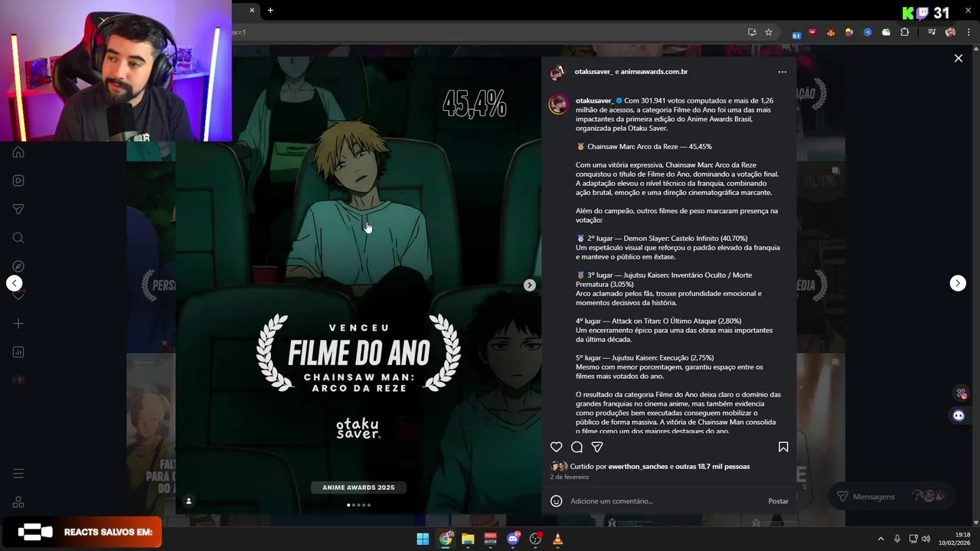Open the emoji picker in the comment box
Screen dimensions: 980x551
557,501
